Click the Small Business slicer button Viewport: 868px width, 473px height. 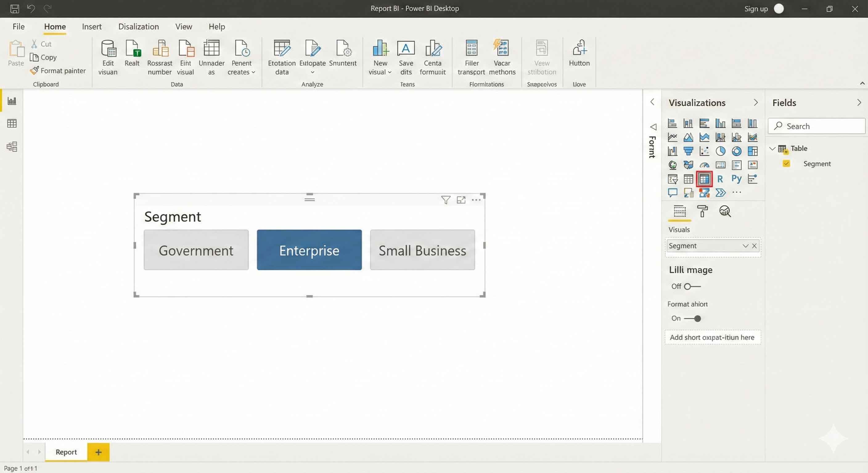(422, 250)
